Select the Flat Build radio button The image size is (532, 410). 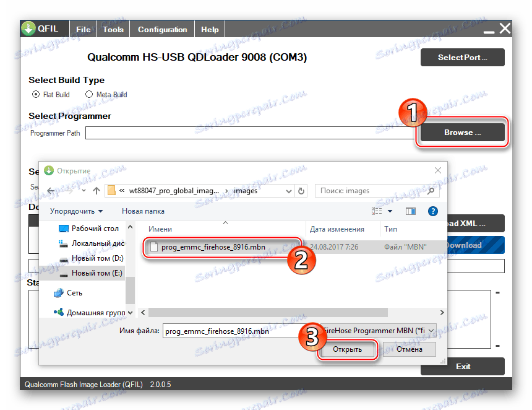[x=36, y=94]
